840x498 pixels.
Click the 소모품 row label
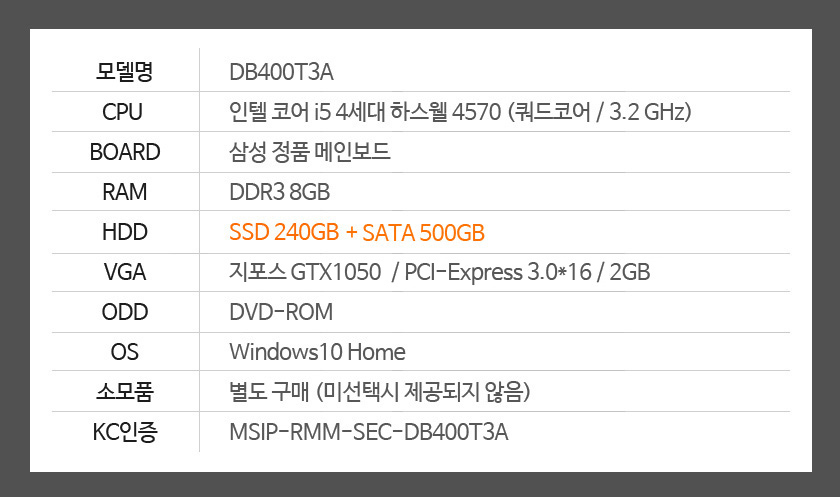pyautogui.click(x=125, y=391)
